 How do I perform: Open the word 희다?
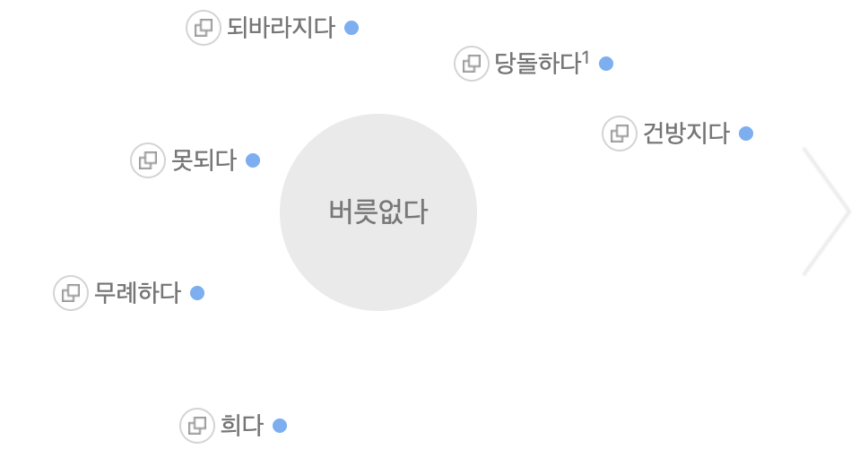click(242, 426)
